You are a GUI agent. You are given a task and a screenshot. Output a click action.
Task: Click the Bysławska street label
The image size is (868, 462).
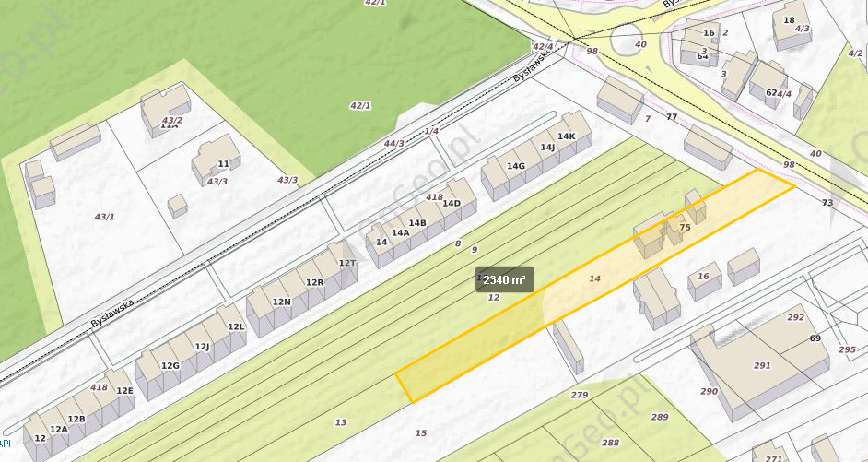tap(113, 313)
